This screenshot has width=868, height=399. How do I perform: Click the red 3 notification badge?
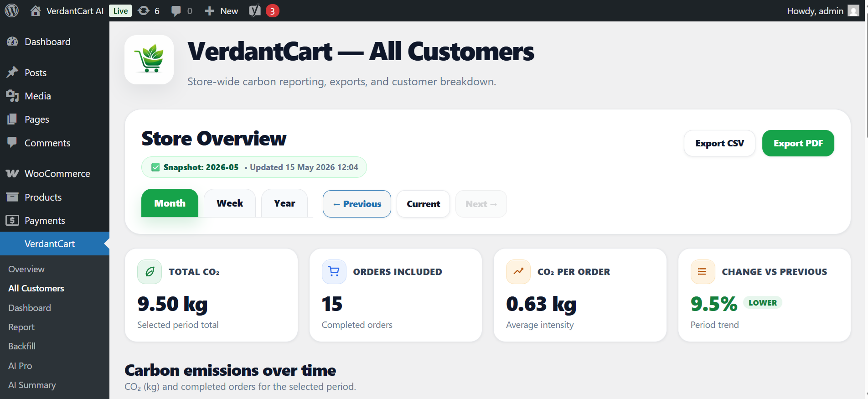pos(273,11)
